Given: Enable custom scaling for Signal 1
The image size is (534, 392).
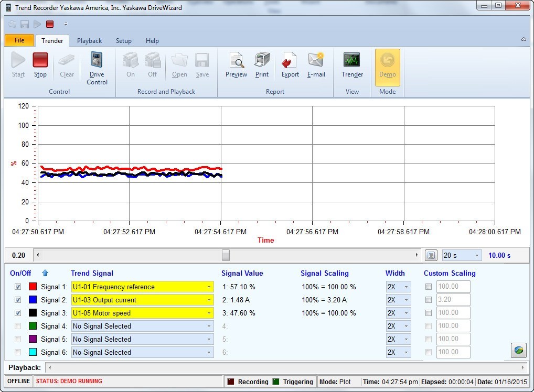Looking at the screenshot, I should coord(429,287).
